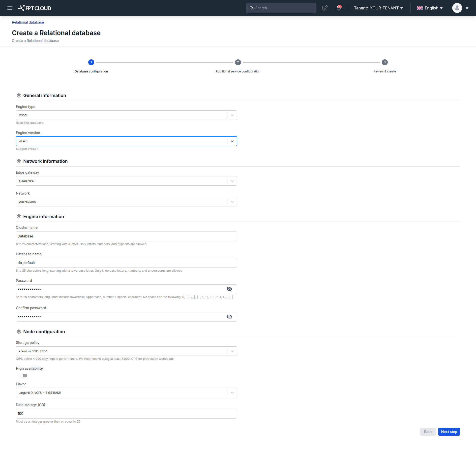Click the Database name input field
Screen dimensions: 476x464
point(126,263)
